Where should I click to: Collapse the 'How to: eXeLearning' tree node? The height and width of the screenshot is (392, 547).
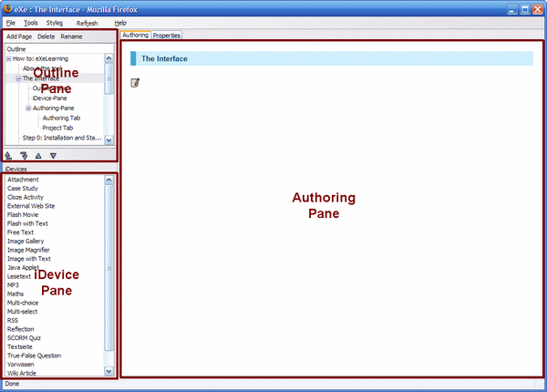[x=8, y=58]
